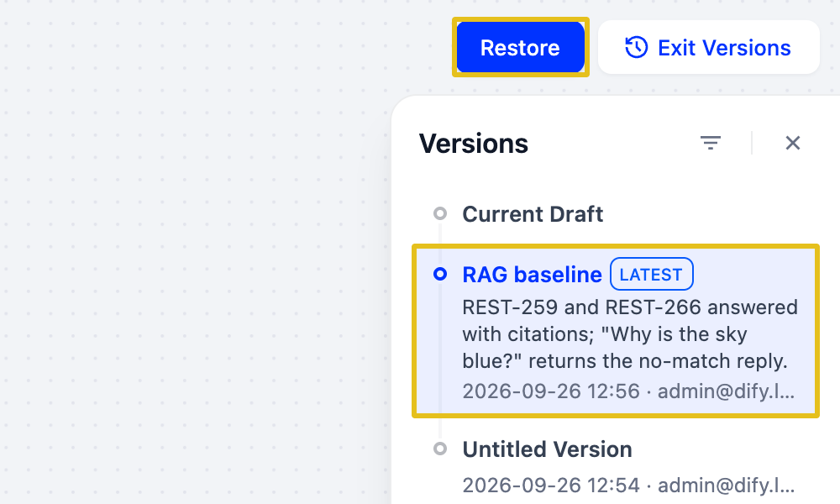Click the Exit Versions button
This screenshot has height=504, width=840.
tap(709, 47)
